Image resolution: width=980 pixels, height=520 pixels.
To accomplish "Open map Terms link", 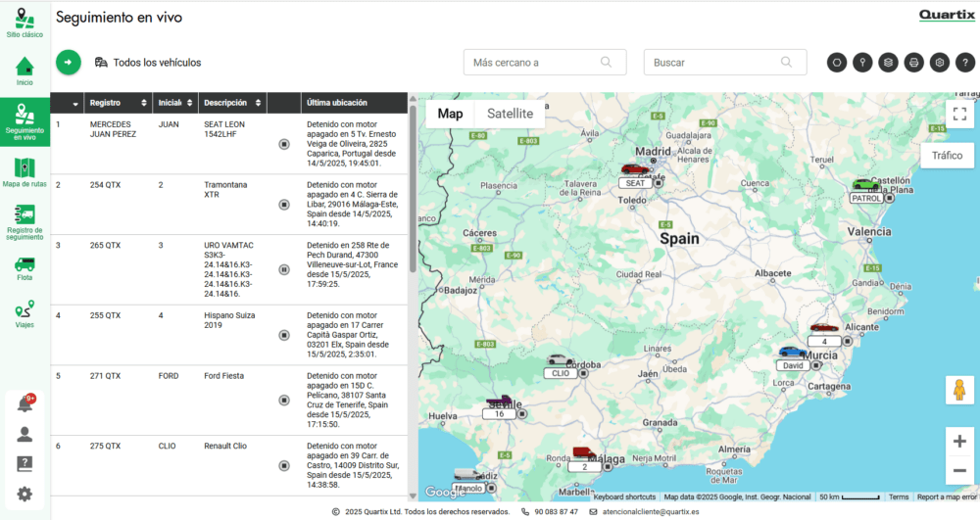I will pyautogui.click(x=899, y=496).
